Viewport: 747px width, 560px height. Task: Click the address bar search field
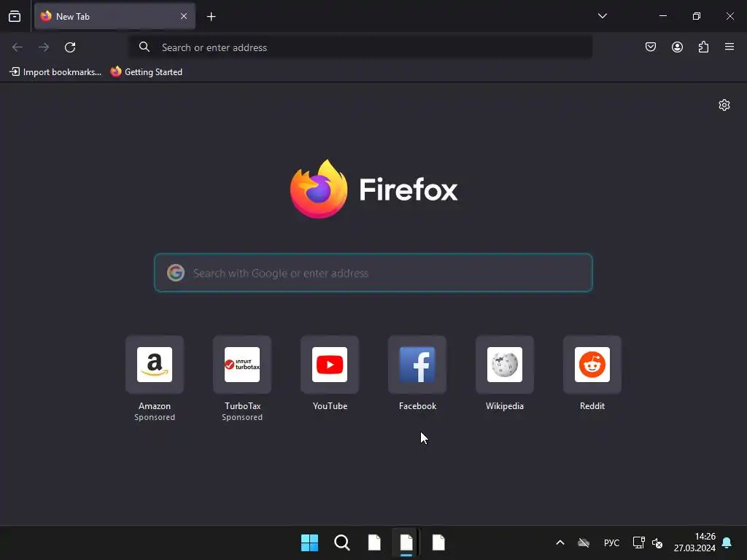coord(361,47)
